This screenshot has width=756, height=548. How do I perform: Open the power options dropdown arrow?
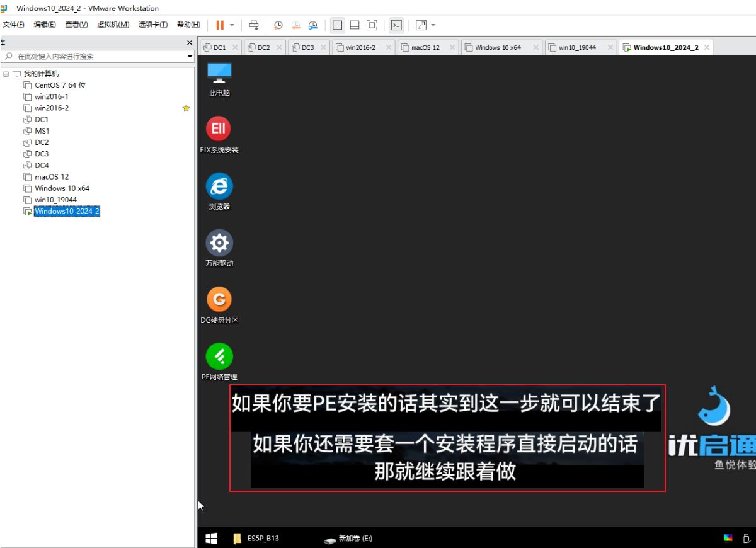click(232, 25)
